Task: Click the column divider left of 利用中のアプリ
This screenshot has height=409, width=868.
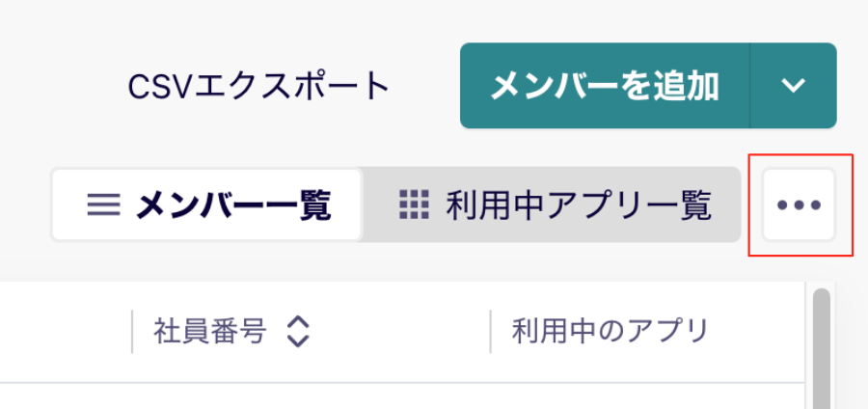Action: coord(491,332)
